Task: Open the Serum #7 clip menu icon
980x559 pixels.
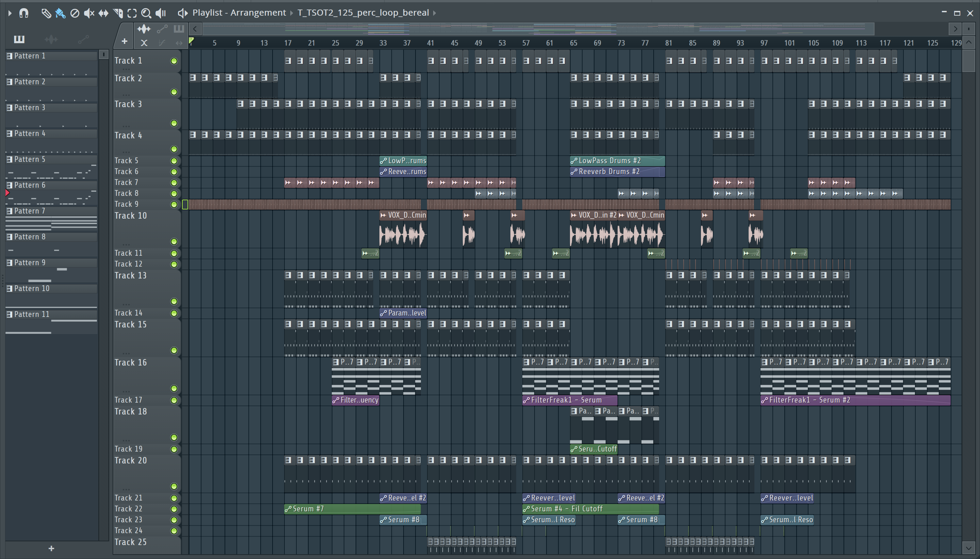Action: click(x=288, y=509)
